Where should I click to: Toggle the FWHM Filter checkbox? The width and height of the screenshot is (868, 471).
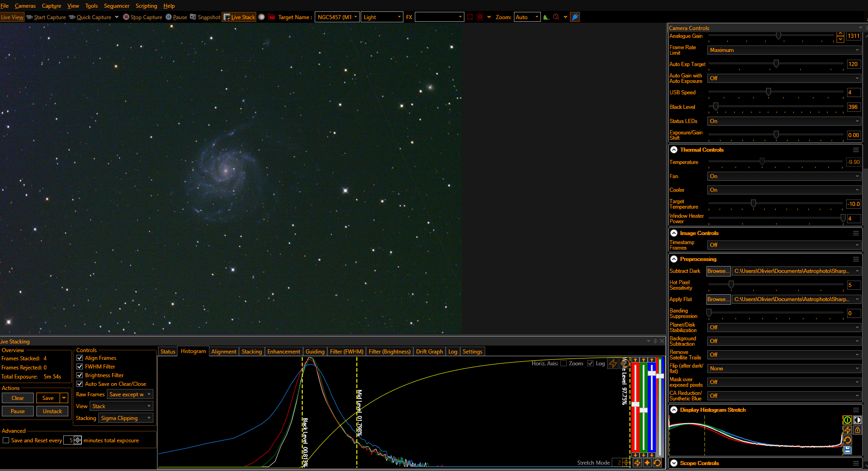click(x=80, y=367)
